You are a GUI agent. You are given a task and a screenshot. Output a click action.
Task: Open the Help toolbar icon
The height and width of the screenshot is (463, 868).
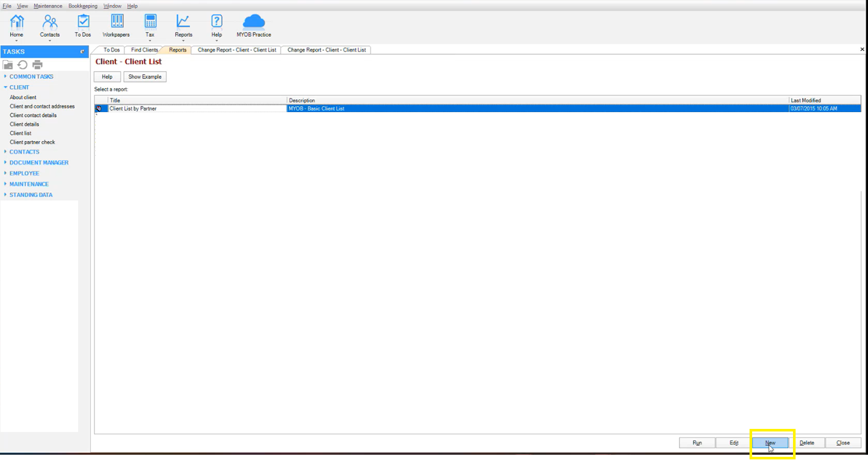(217, 25)
